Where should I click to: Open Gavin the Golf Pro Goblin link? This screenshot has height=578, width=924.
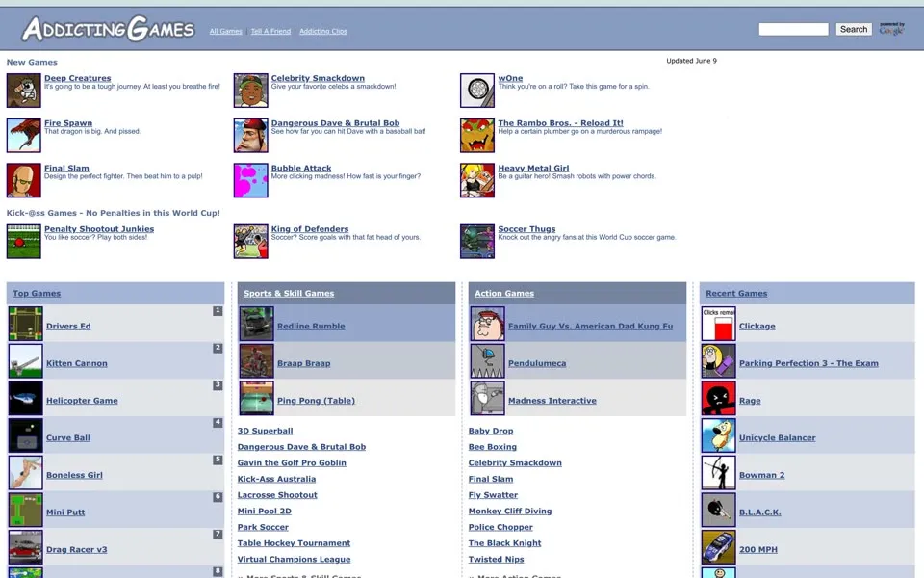[x=292, y=463]
